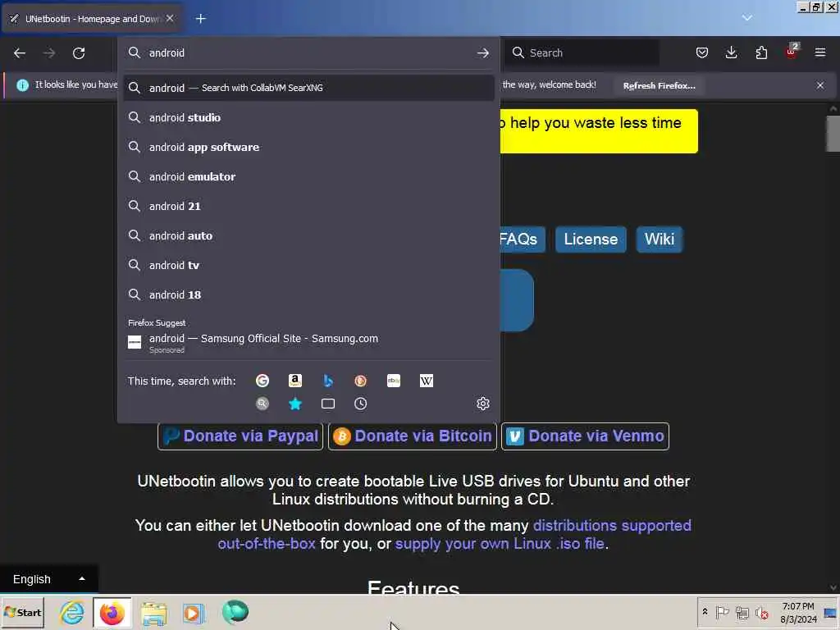Viewport: 840px width, 630px height.
Task: Dismiss the Refresh Firefox notification bar
Action: 820,85
